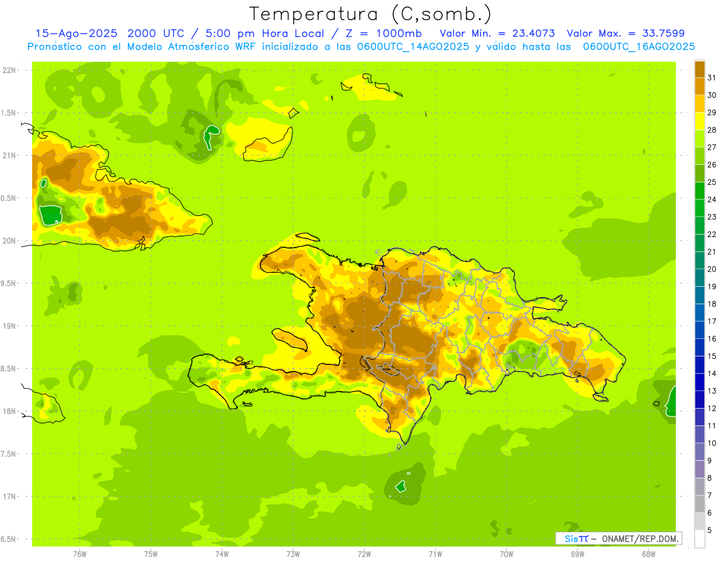Click the '20N' latitude label

tap(10, 241)
